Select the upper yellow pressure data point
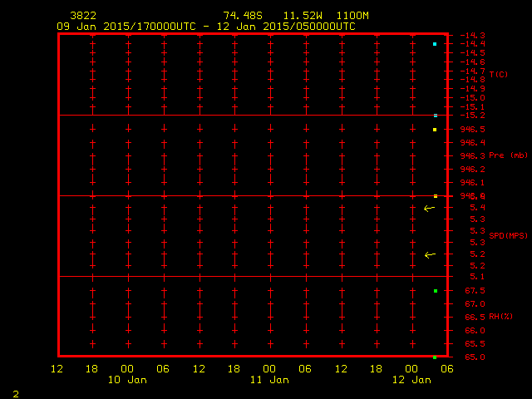Screen dimensions: 532x399 [435, 130]
